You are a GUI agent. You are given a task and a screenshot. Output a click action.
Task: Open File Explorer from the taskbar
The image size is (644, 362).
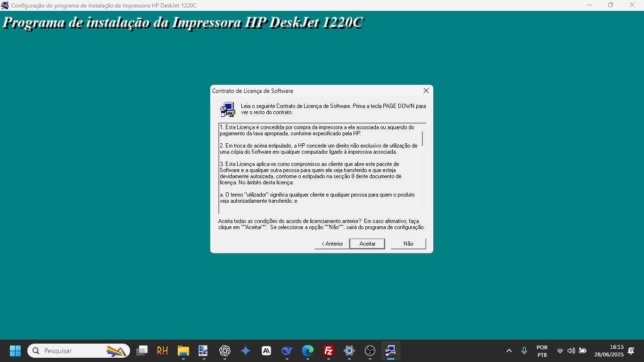[183, 351]
